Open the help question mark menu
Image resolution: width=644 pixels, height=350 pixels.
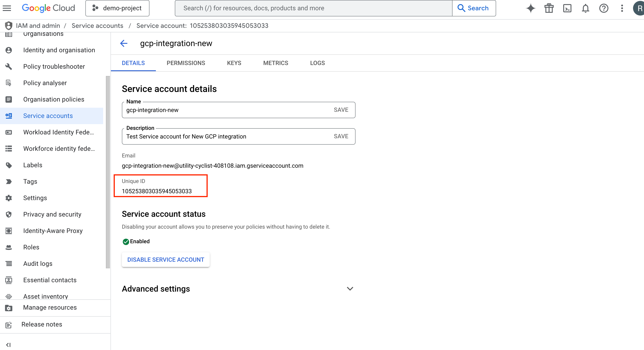(604, 8)
